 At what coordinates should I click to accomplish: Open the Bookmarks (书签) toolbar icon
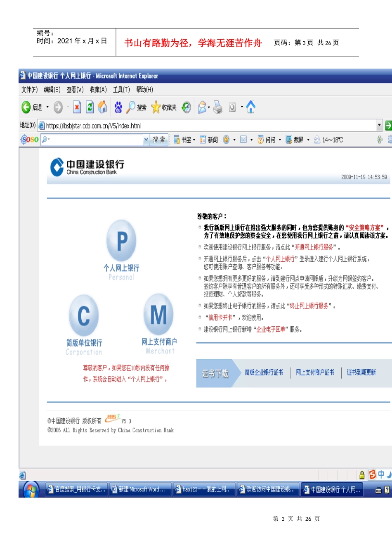pyautogui.click(x=177, y=140)
